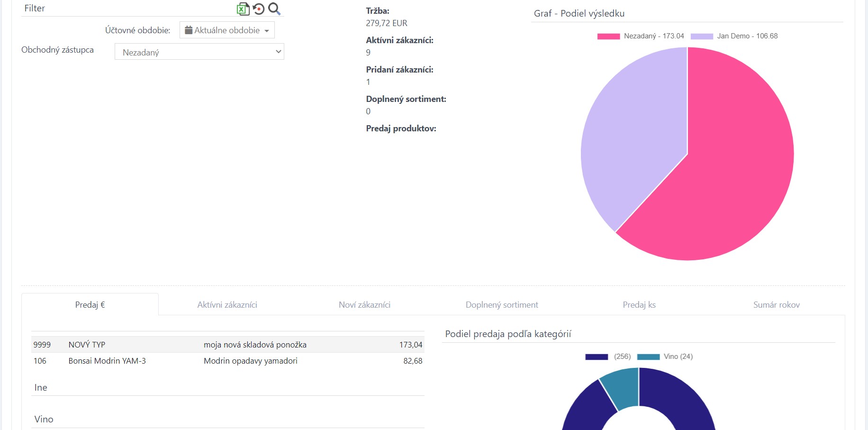Click the Účtovné obdobie label
The image size is (868, 430).
point(137,30)
